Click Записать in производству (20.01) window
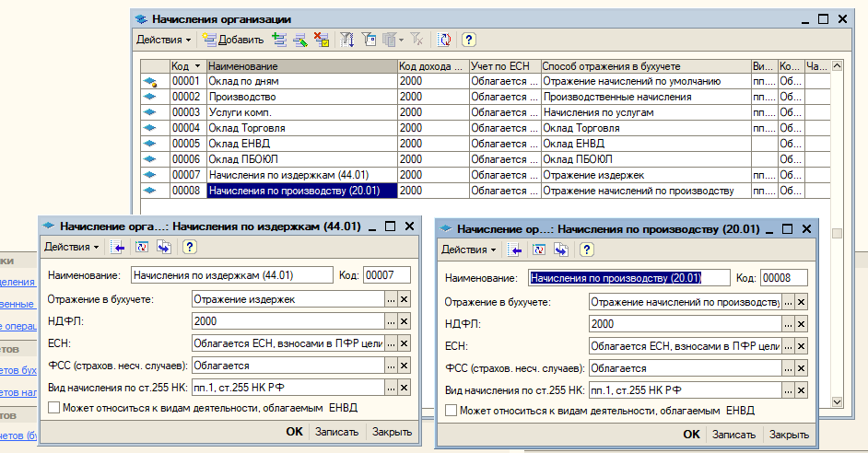This screenshot has width=868, height=453. [x=733, y=435]
